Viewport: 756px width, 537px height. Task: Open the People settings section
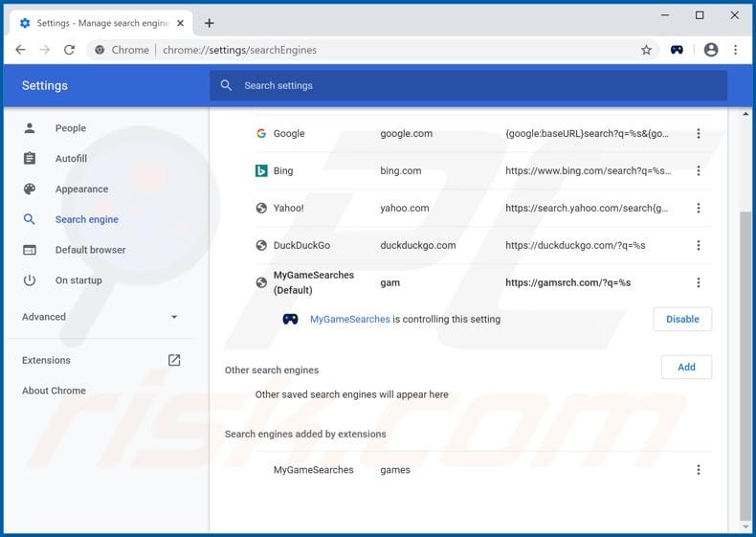click(x=71, y=128)
